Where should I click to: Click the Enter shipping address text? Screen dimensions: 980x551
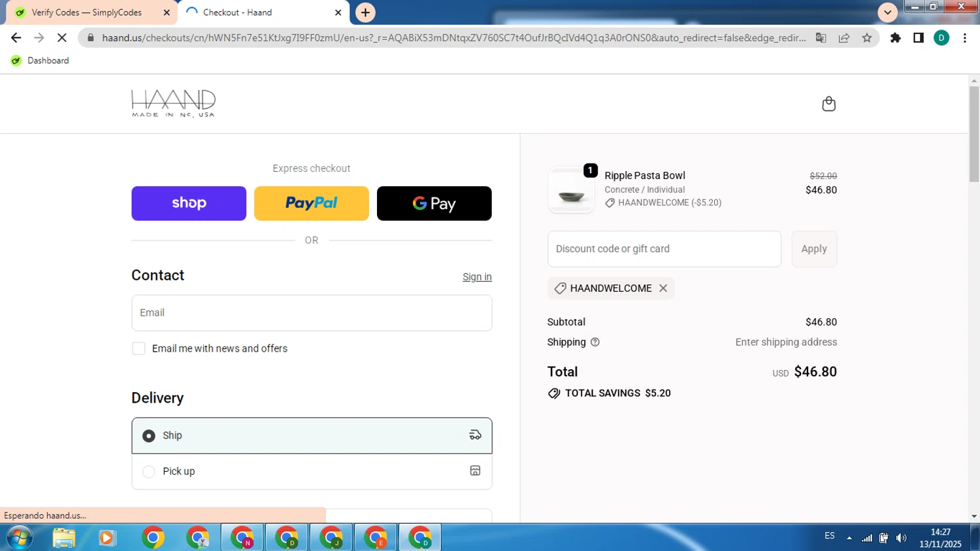point(786,342)
